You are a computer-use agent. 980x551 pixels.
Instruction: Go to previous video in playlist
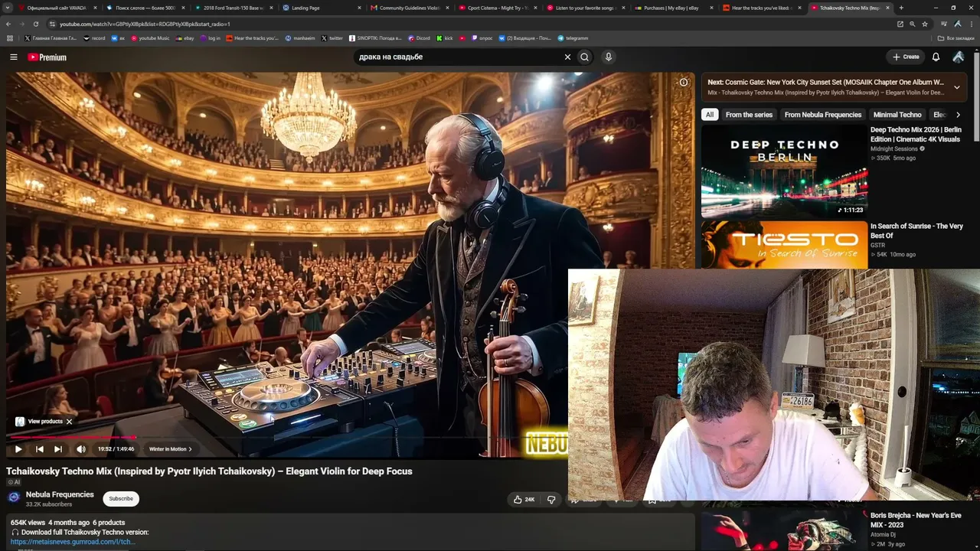pos(40,449)
